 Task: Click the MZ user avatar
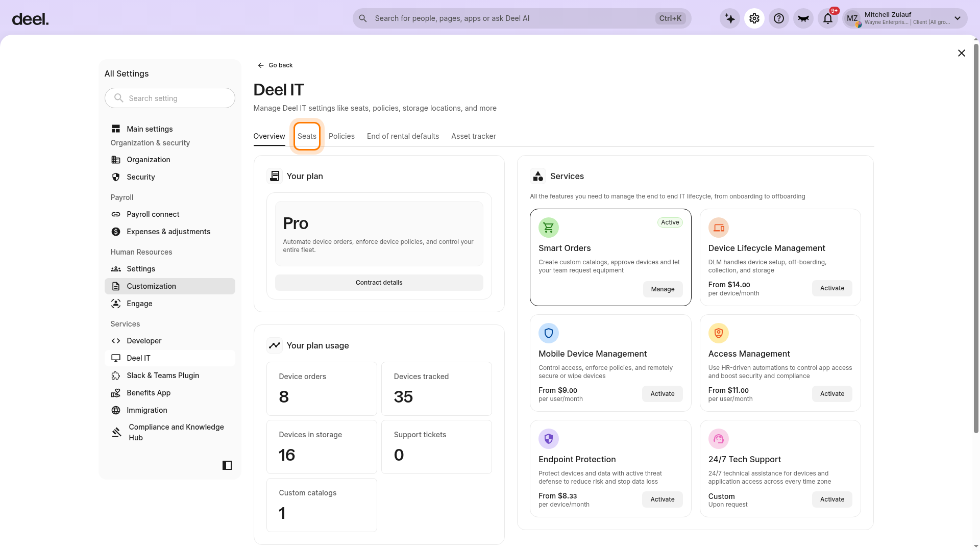(x=852, y=19)
